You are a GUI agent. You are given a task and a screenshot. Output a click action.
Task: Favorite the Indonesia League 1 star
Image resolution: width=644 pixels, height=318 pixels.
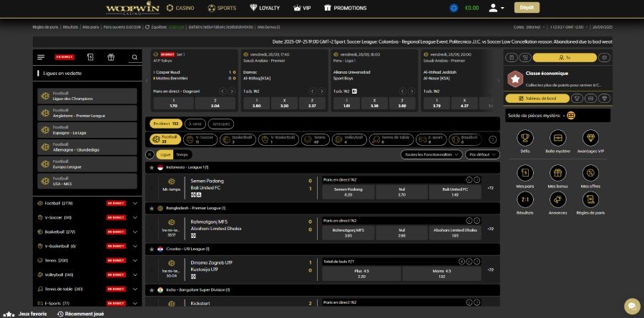pos(151,167)
